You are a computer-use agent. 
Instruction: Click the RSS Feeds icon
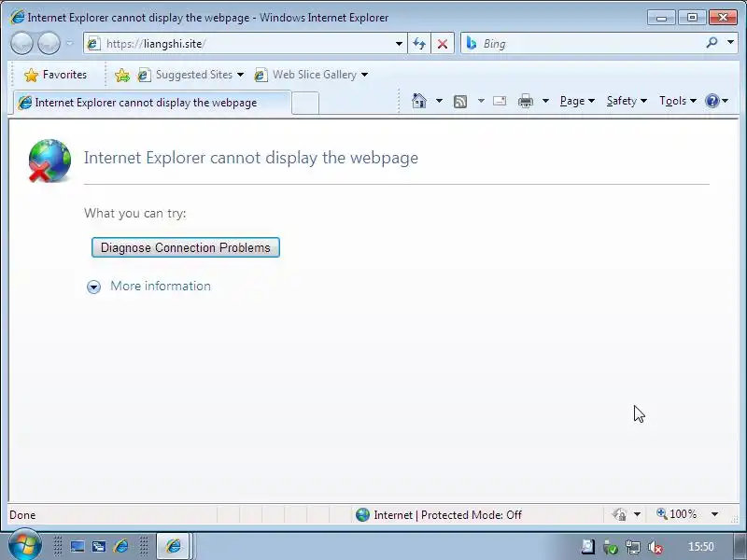(460, 102)
